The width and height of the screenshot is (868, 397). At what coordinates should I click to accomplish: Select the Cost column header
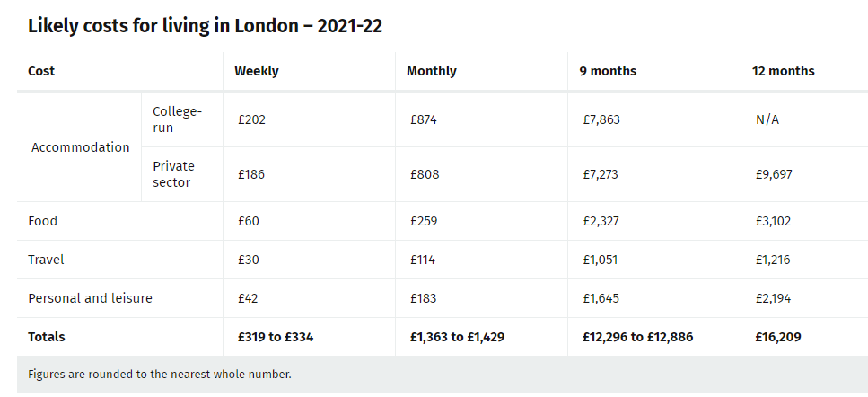click(41, 72)
